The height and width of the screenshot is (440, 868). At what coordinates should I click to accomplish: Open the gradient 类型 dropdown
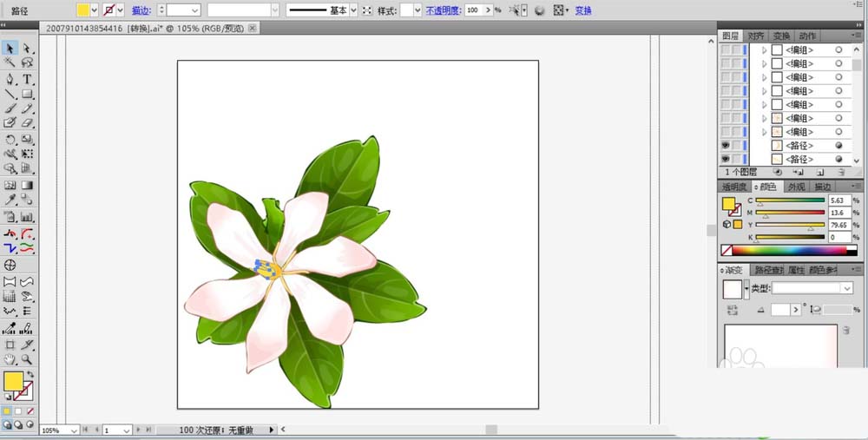coord(847,288)
